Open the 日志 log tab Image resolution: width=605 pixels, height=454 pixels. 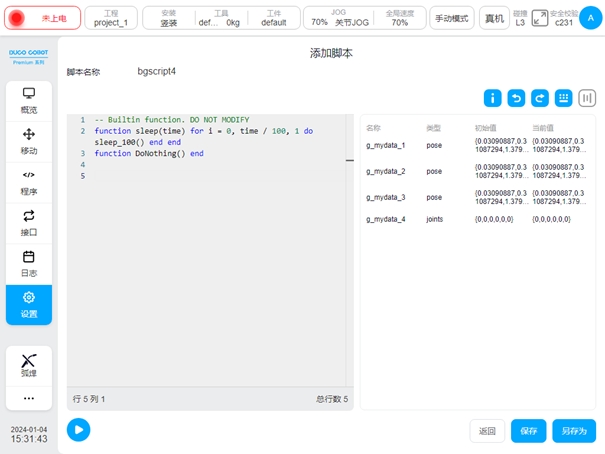pyautogui.click(x=29, y=263)
